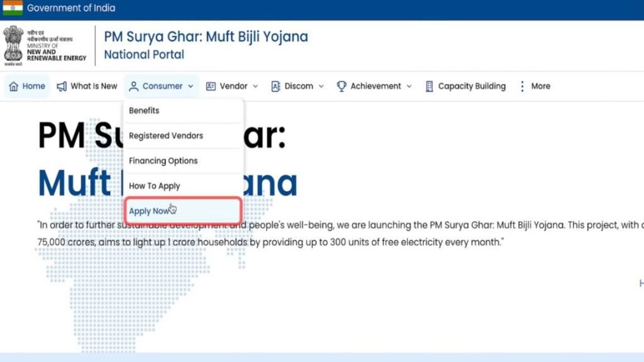This screenshot has height=362, width=644.
Task: Collapse the Consumer dropdown chevron
Action: click(191, 86)
